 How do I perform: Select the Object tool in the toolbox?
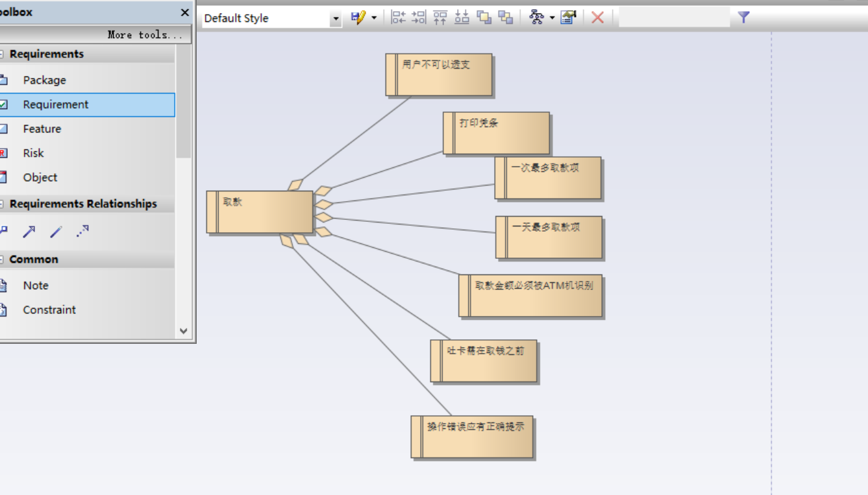point(87,177)
